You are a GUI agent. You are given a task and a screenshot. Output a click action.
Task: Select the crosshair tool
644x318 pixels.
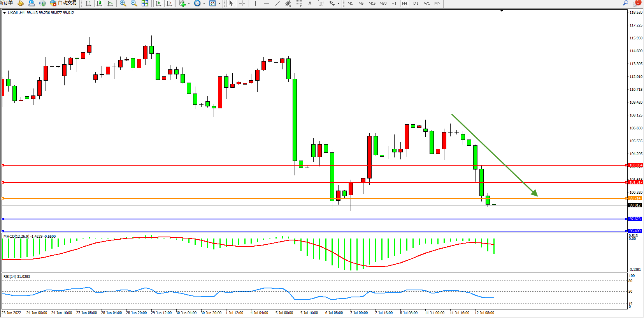coord(242,4)
